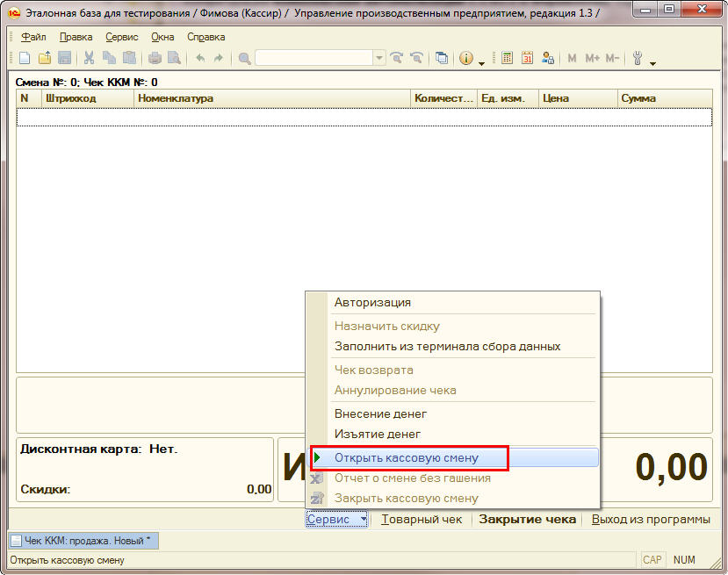Screen dimensions: 728x575
Task: Click the 1C application logo icon
Action: [14, 13]
